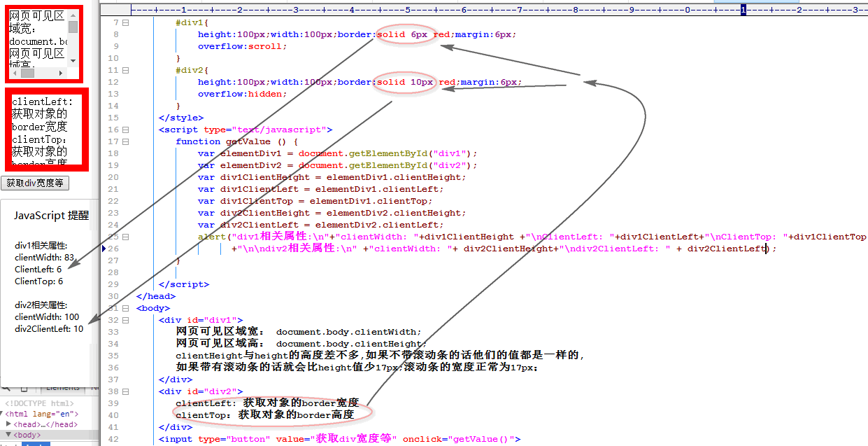
Task: Click 'clientWidth: 100' in the alert dialog
Action: [47, 317]
